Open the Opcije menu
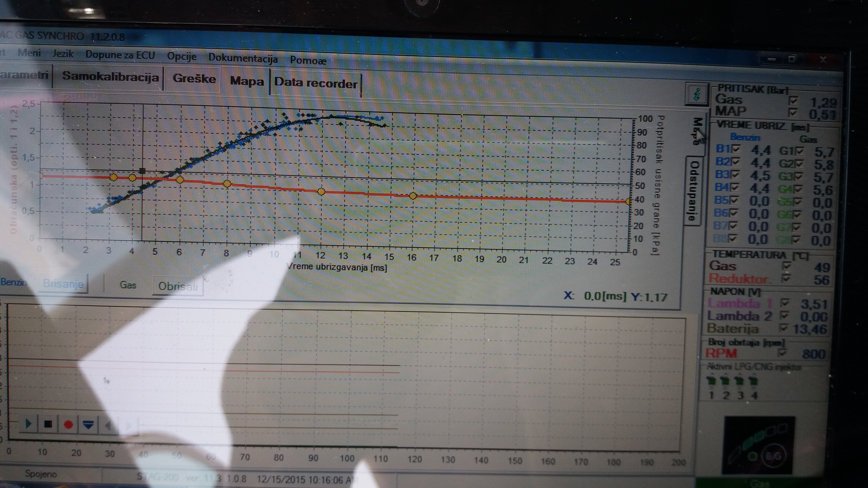The image size is (868, 488). (182, 56)
